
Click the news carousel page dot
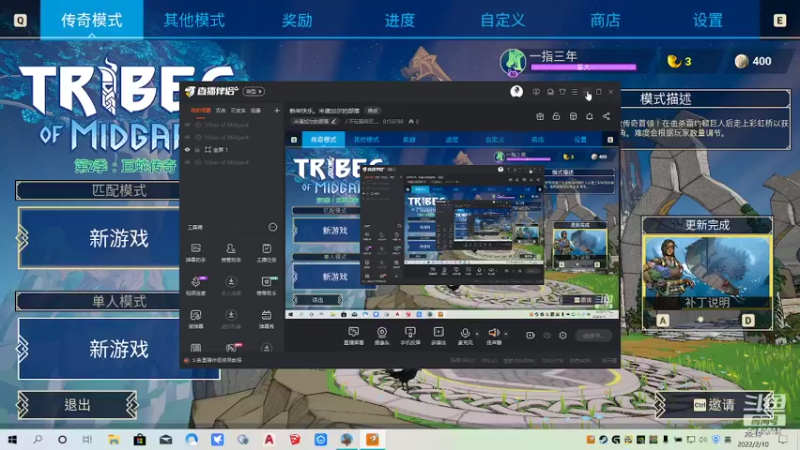pyautogui.click(x=701, y=319)
